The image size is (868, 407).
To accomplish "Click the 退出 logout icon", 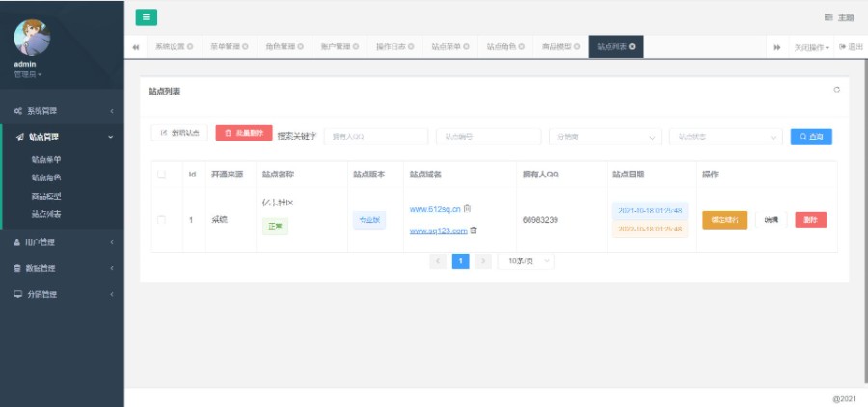I will tap(843, 46).
